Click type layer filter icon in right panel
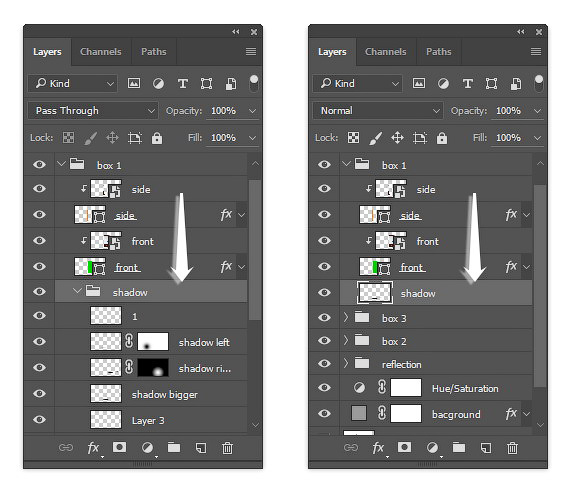The height and width of the screenshot is (498, 570). (x=468, y=84)
